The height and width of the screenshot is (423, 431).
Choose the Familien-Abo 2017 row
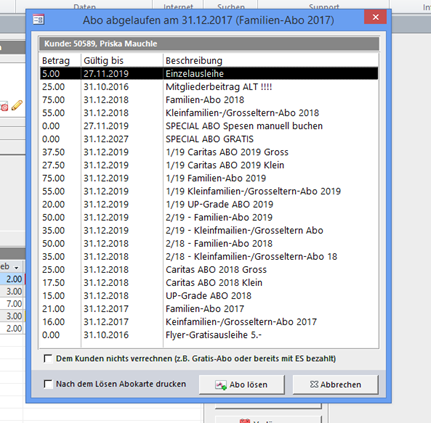tap(209, 309)
